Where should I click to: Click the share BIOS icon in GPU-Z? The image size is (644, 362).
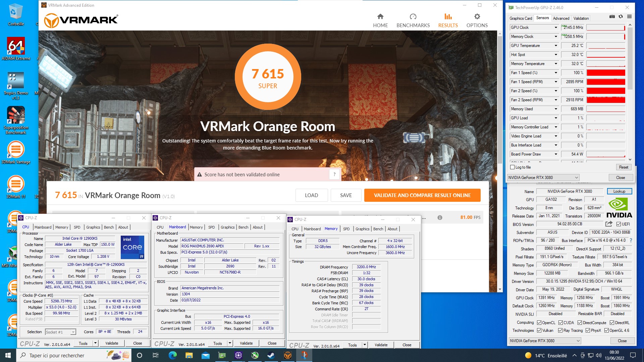609,224
